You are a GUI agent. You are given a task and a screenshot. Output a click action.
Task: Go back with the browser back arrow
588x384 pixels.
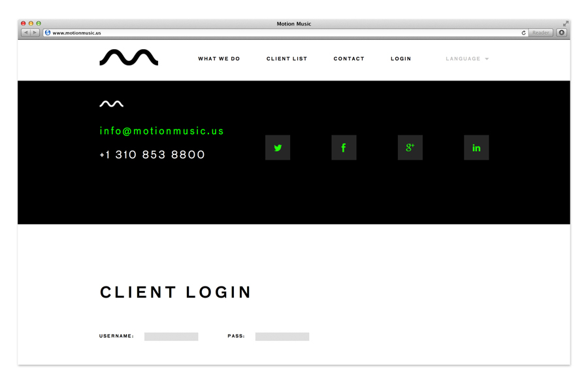click(25, 33)
